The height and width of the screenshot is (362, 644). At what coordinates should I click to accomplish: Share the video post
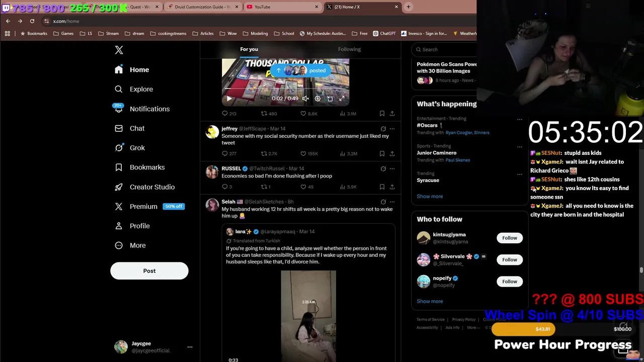click(392, 114)
